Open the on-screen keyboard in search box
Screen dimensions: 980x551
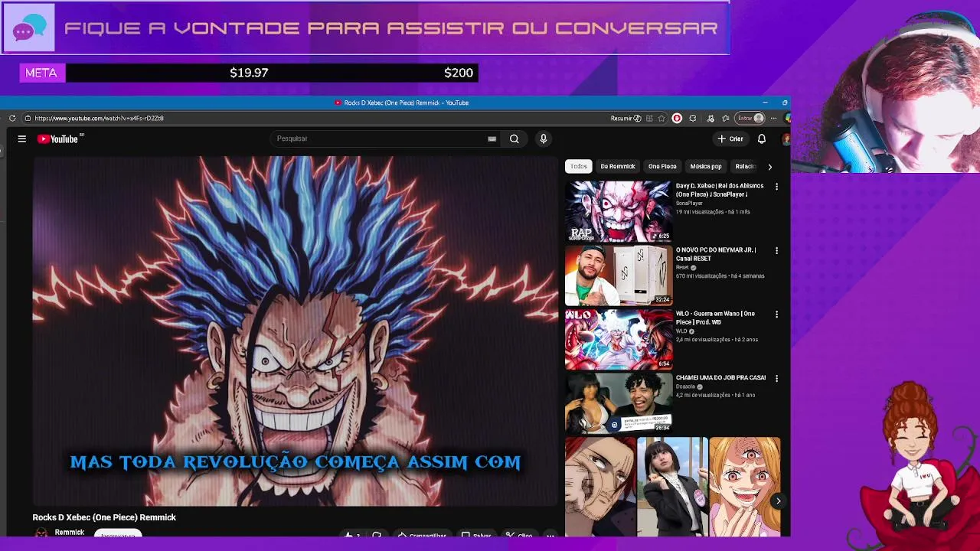coord(492,139)
